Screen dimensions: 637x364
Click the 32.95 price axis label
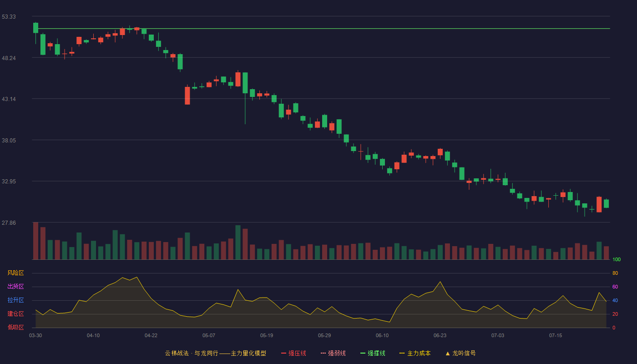pos(9,181)
